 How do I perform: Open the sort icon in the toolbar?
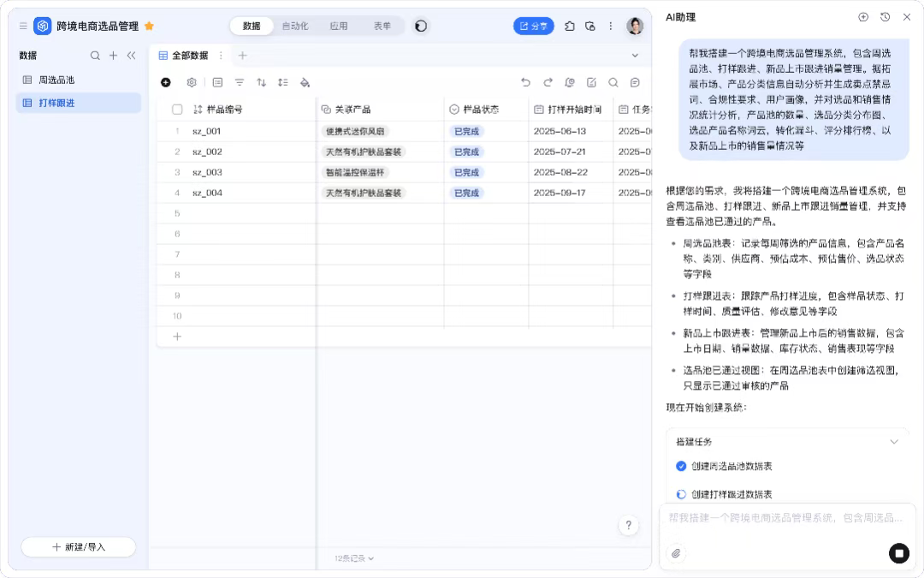262,82
